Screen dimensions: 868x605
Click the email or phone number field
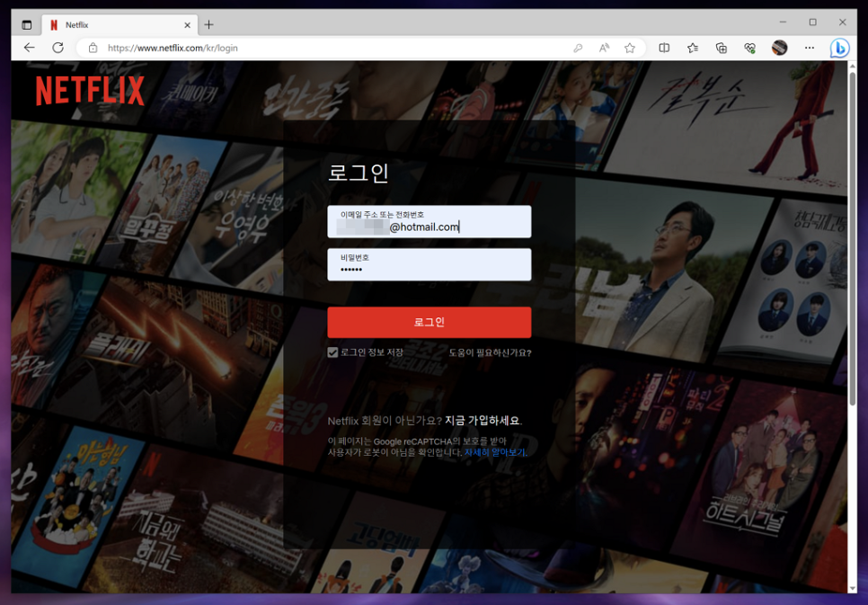429,222
